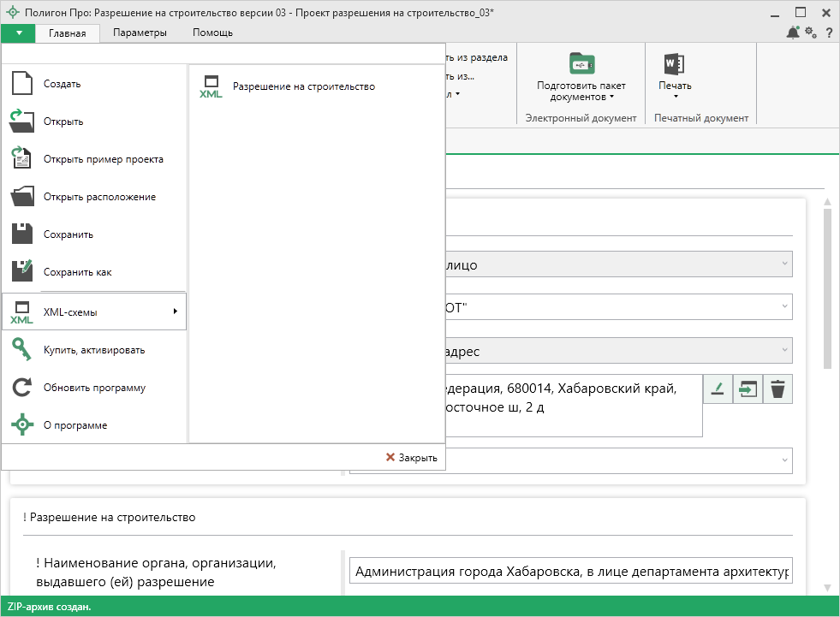Select Разрешение на строительство XML schema

[303, 86]
